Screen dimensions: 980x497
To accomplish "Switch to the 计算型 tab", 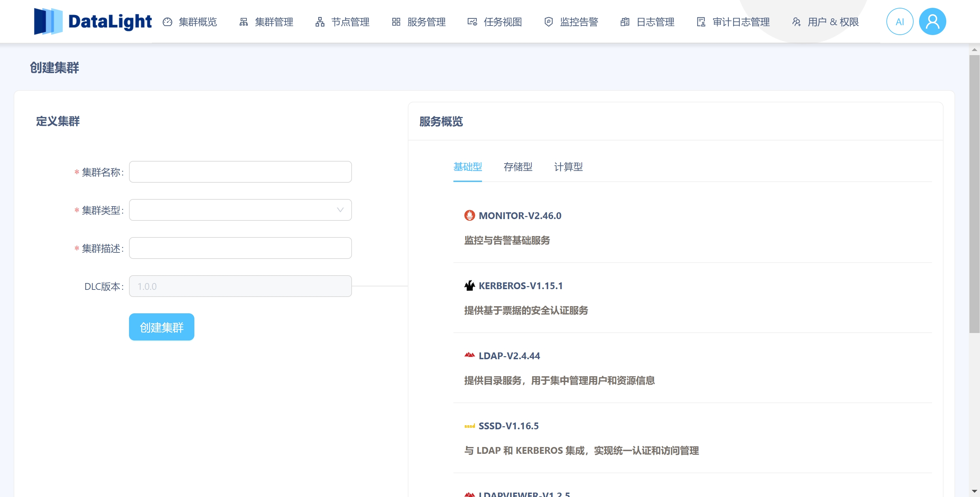I will click(568, 167).
